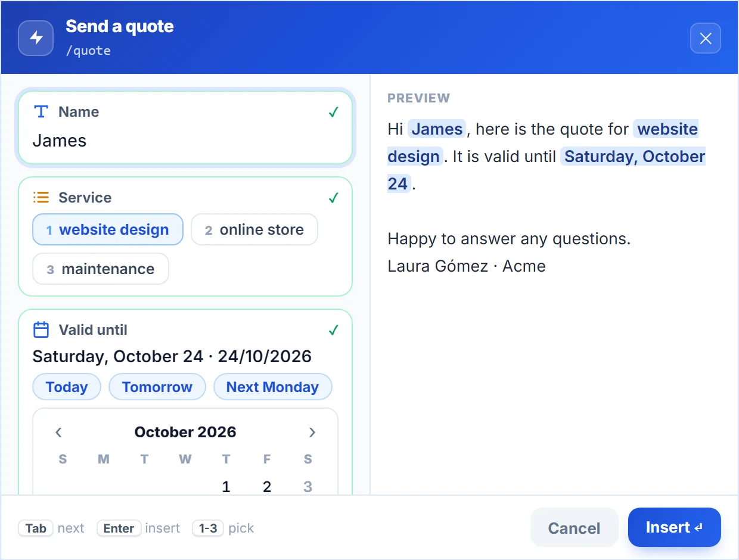Click the lightning bolt icon in the header
This screenshot has width=739, height=560.
(x=36, y=38)
